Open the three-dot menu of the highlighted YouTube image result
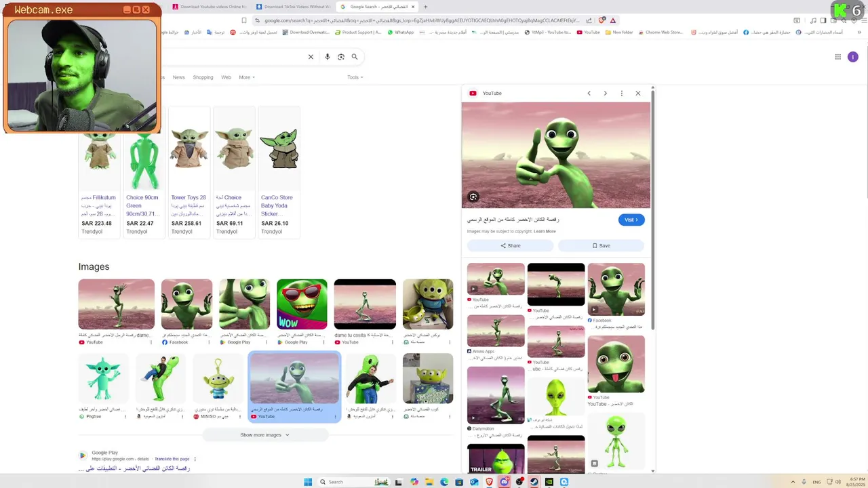Viewport: 868px width, 488px height. [335, 417]
